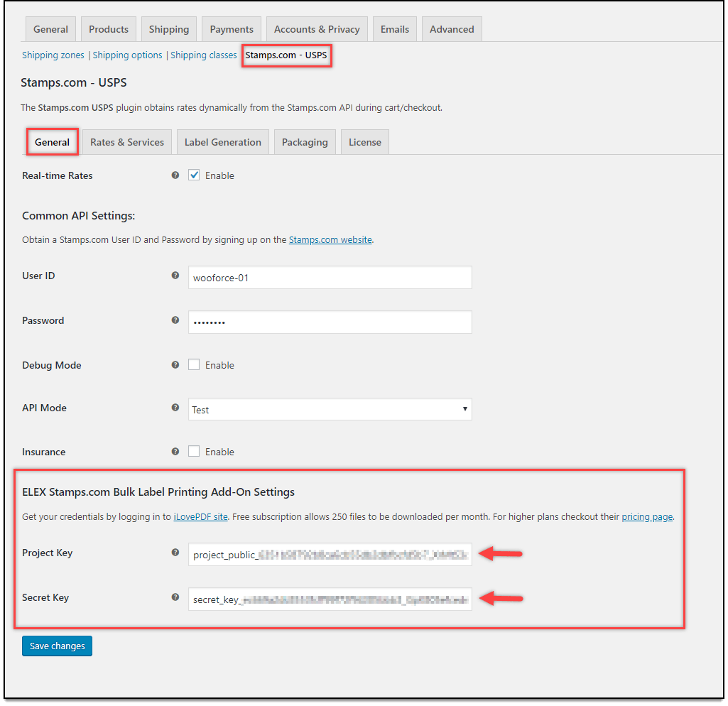The image size is (728, 706).
Task: Click Save changes button
Action: (57, 646)
